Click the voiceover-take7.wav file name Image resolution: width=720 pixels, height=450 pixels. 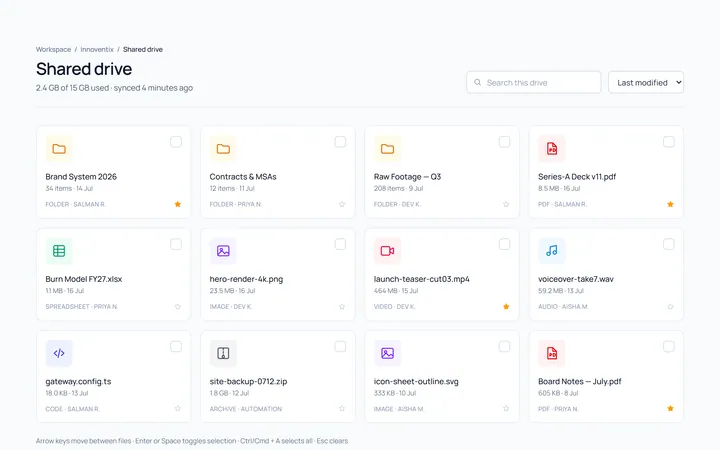tap(576, 279)
